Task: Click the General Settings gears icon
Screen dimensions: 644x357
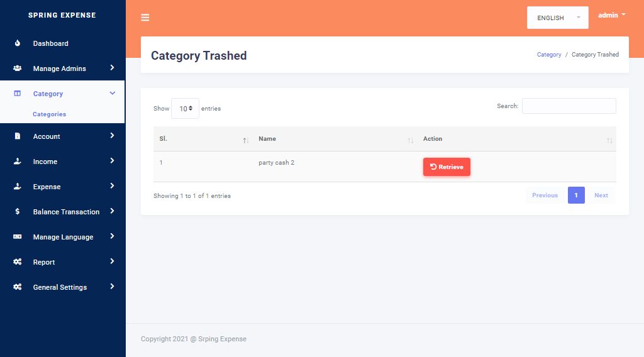Action: pos(17,287)
